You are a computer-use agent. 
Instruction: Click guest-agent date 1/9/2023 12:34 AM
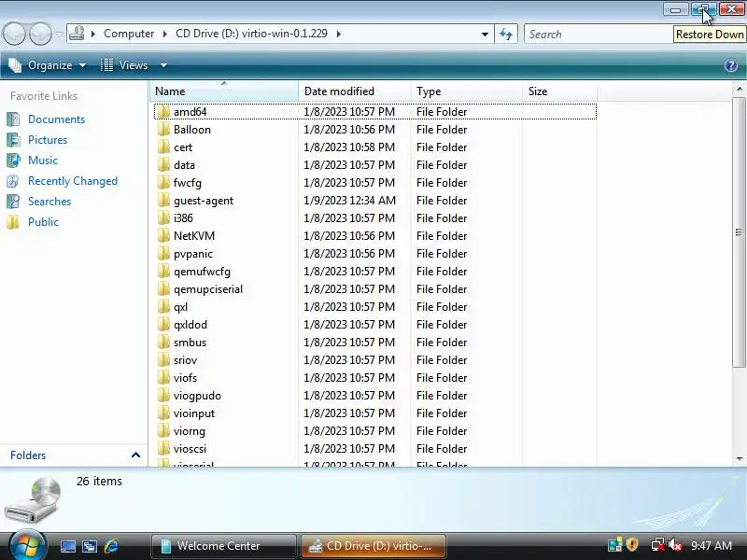(x=349, y=201)
